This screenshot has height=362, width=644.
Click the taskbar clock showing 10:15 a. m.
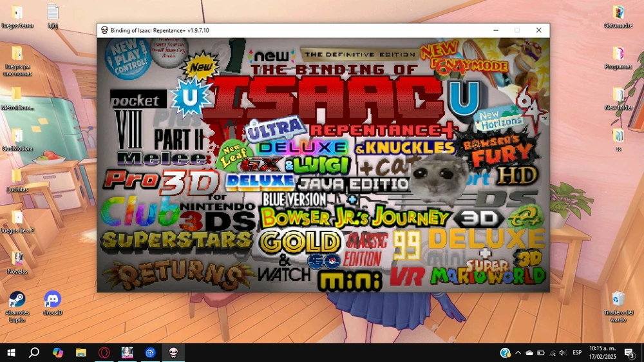[601, 352]
